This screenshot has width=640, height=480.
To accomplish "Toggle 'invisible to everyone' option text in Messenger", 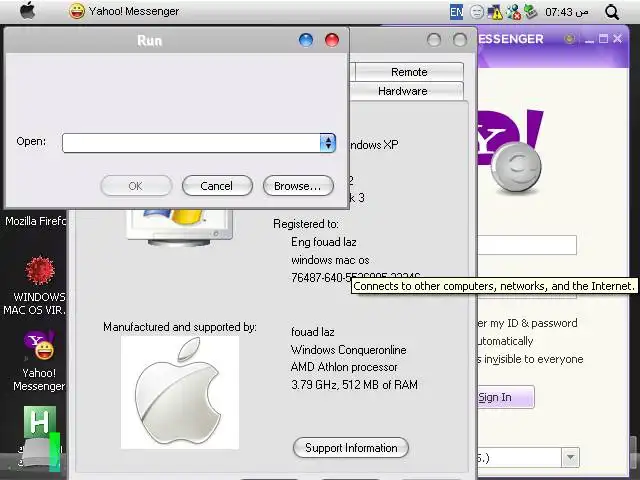I will (x=530, y=359).
